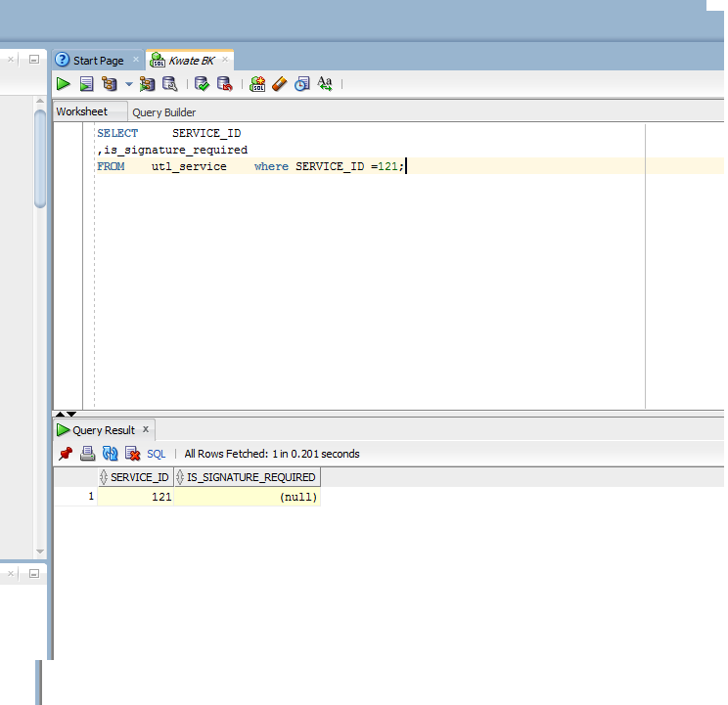Select the Kwate BK worksheet tab
The image size is (728, 705).
[191, 61]
